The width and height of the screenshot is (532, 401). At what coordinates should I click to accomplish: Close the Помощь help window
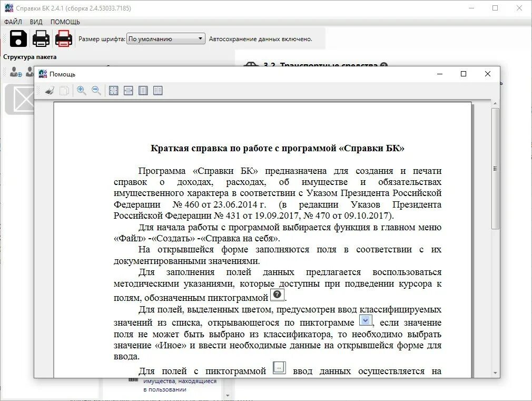[488, 74]
